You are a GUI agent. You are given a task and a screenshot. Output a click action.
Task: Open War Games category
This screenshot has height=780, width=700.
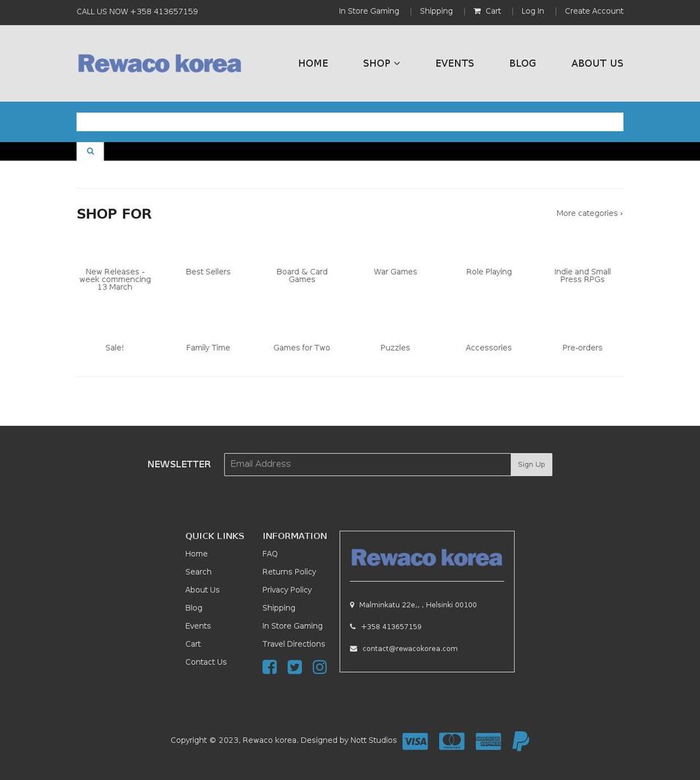(395, 272)
